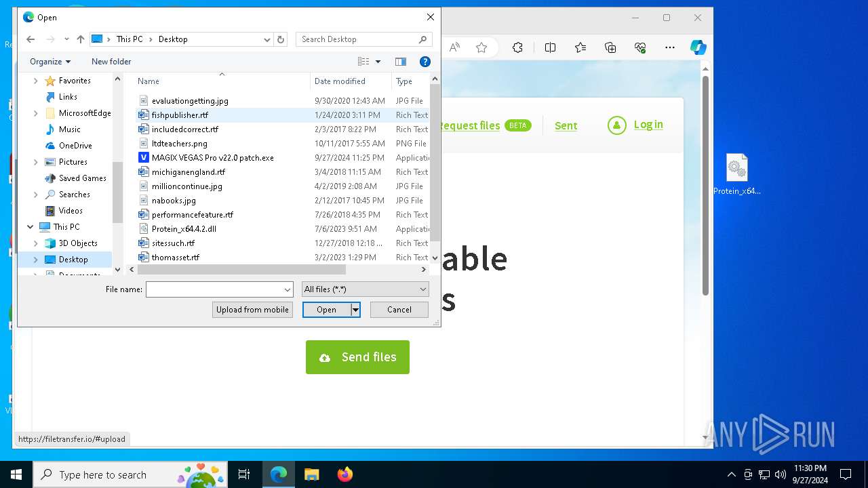Click the Search Desktop field
868x488 pixels.
pos(357,39)
